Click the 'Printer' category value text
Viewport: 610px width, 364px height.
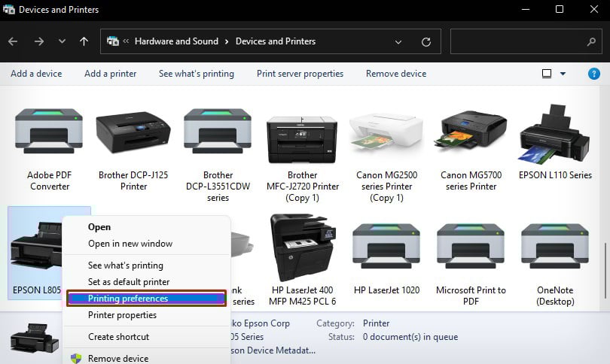coord(377,323)
